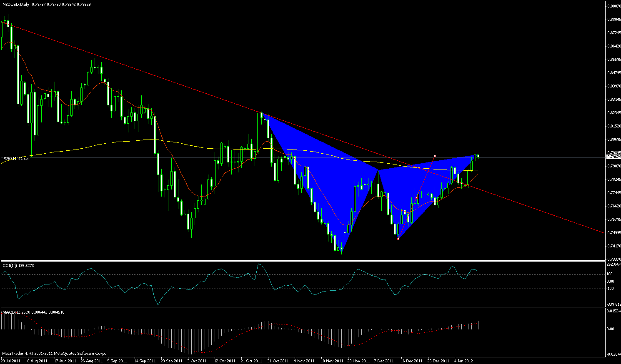Screen dimensions: 621x364
Task: Select the #76311471 sell order label
Action: [16, 159]
